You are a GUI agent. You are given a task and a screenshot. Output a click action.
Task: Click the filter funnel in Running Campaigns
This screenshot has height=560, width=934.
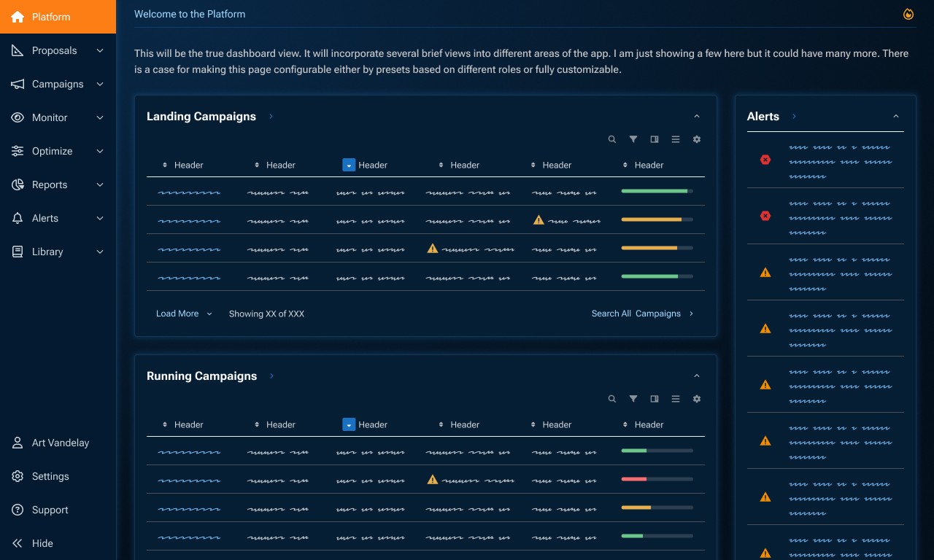633,399
